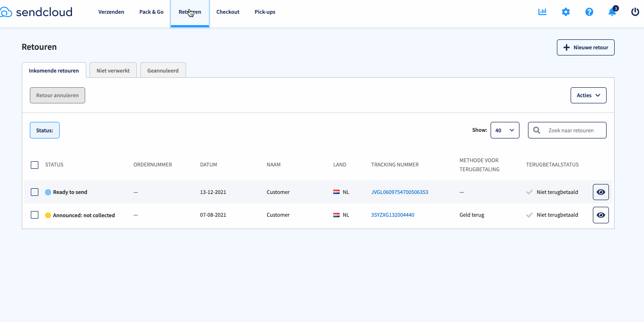Open the Sendcloud logo home link
The width and height of the screenshot is (644, 322).
tap(36, 12)
